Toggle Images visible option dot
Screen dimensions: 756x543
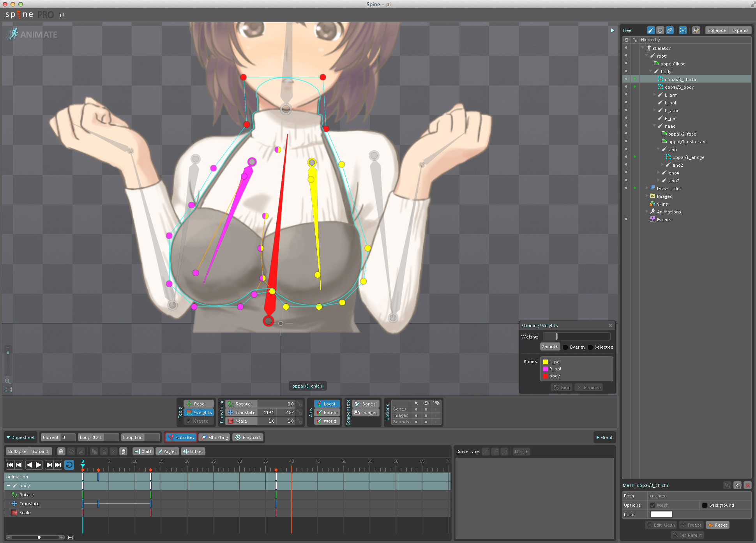(x=426, y=416)
